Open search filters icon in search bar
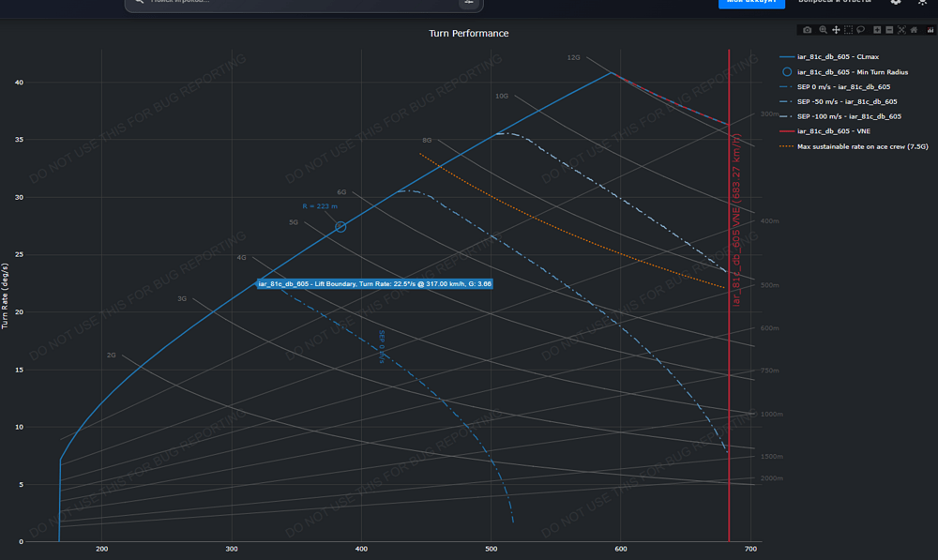Viewport: 938px width, 560px height. 468,3
